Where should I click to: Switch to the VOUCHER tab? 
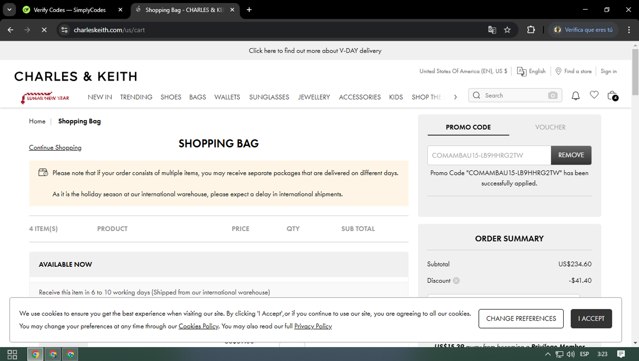[x=550, y=127]
